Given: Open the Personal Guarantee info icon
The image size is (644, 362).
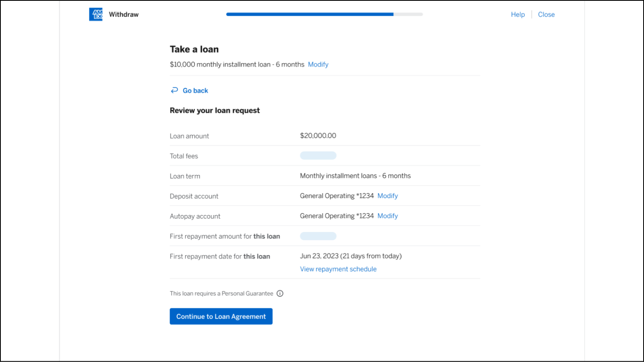Looking at the screenshot, I should 280,293.
